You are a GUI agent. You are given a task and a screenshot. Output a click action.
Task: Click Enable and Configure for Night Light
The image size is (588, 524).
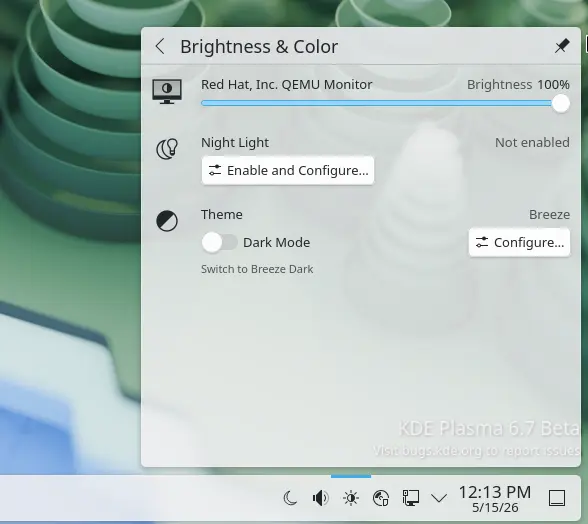[288, 171]
